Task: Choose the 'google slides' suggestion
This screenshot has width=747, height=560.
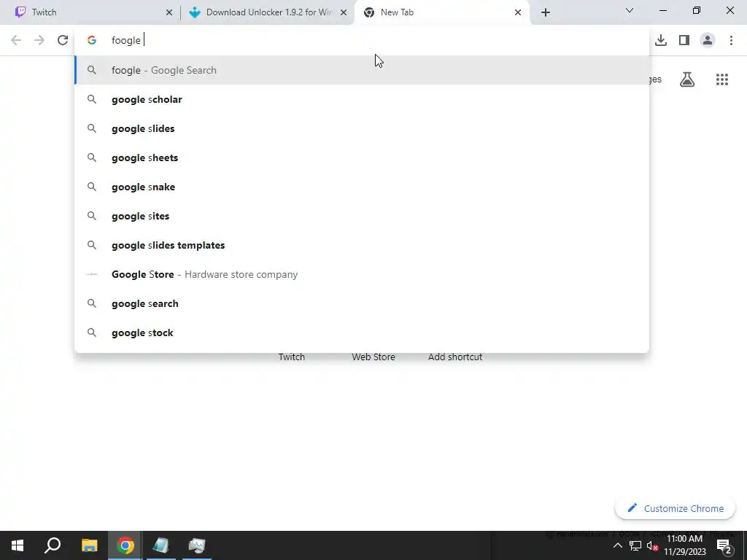Action: click(362, 128)
